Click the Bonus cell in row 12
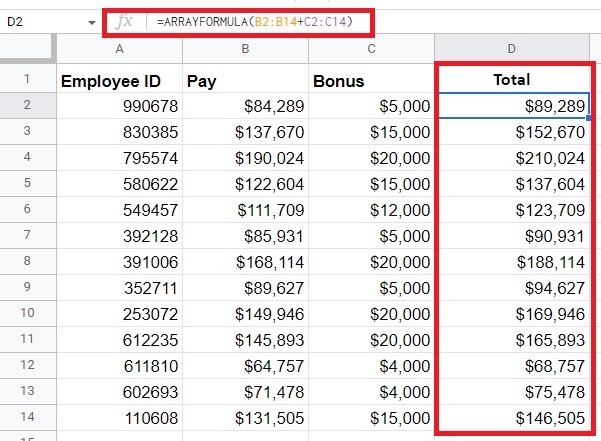The image size is (601, 441). pyautogui.click(x=371, y=366)
